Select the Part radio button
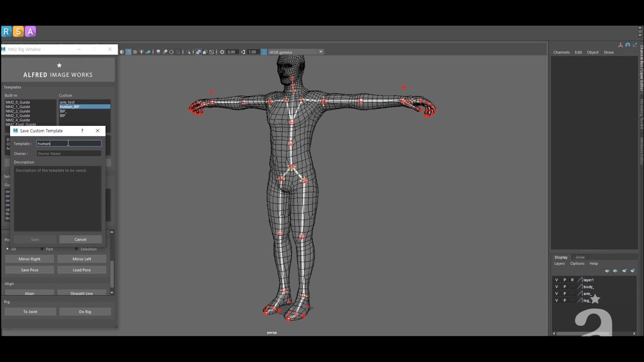 click(42, 249)
